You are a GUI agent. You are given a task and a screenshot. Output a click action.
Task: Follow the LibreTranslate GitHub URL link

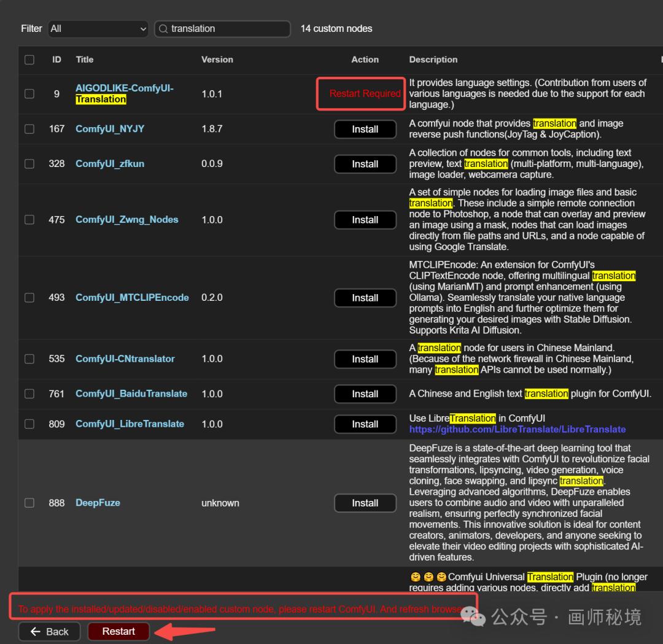[517, 430]
